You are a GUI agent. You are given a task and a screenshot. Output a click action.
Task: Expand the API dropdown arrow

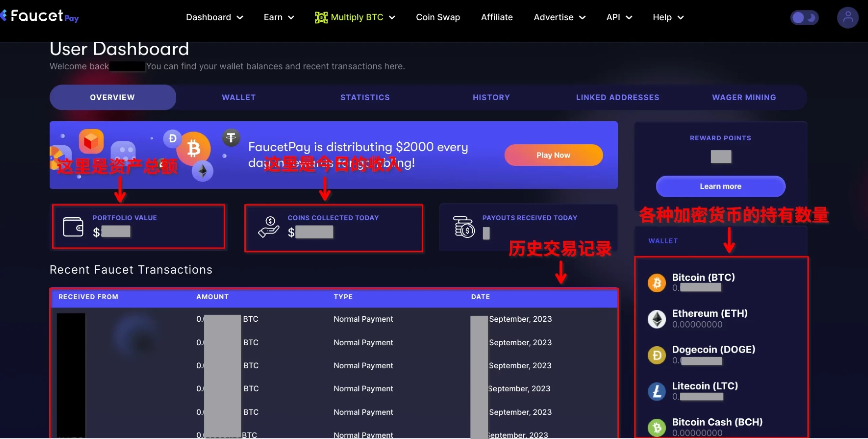pyautogui.click(x=629, y=18)
